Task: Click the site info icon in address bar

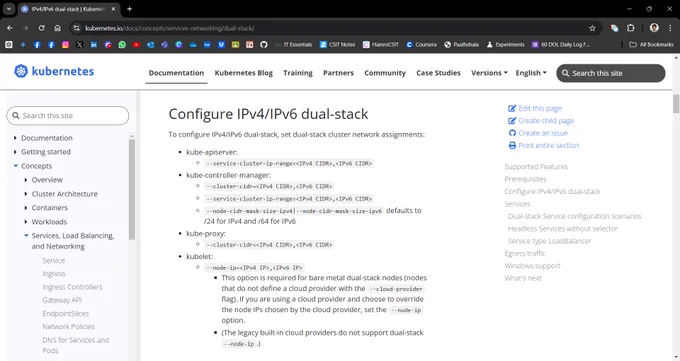Action: 76,28
